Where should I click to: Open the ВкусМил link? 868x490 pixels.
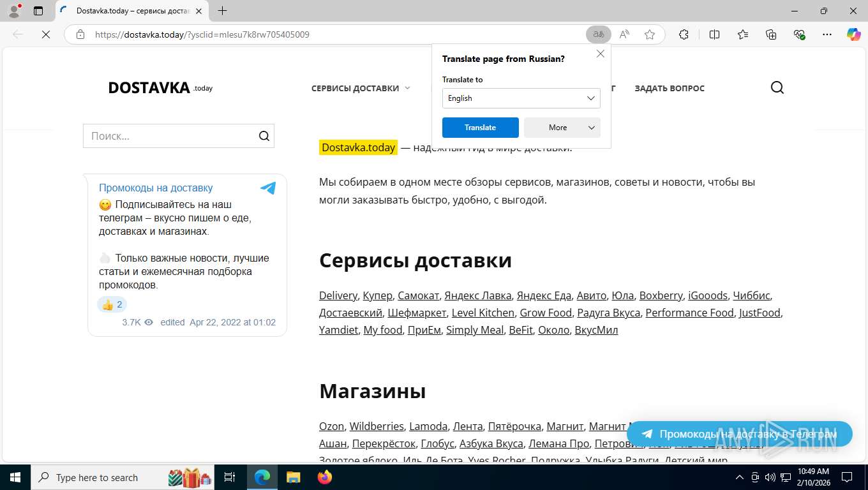[x=596, y=330]
